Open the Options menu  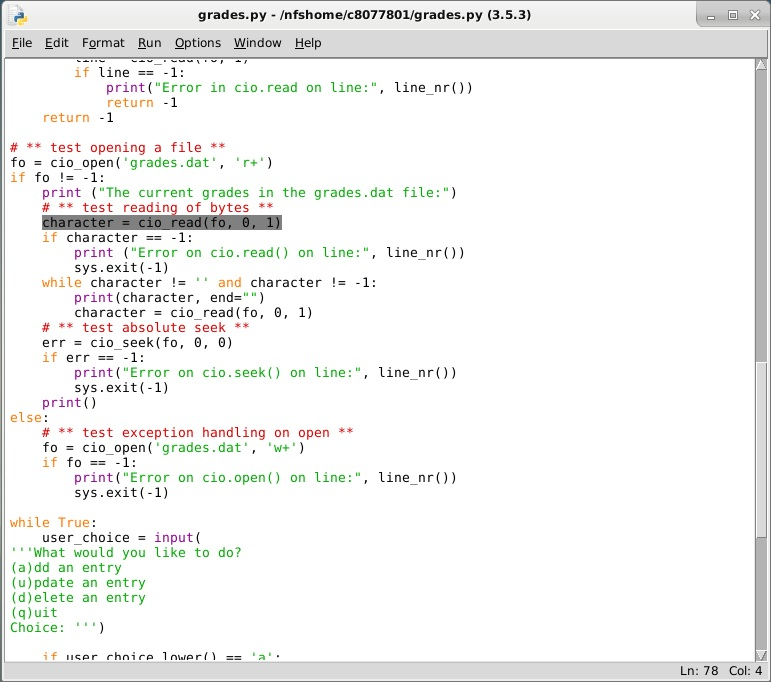(x=198, y=43)
